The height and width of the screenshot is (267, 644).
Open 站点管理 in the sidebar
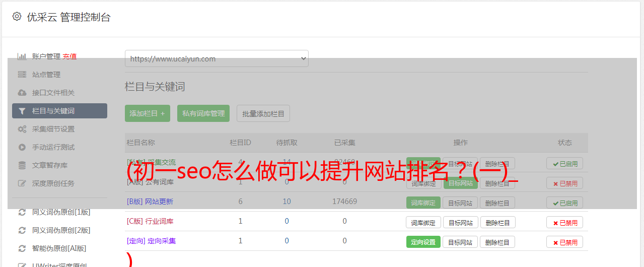46,75
